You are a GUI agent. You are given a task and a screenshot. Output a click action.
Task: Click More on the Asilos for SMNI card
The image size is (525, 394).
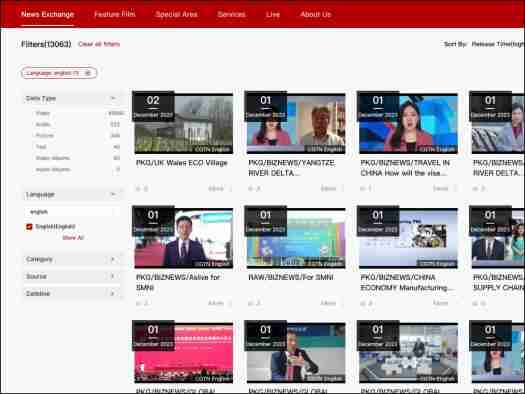tap(216, 303)
